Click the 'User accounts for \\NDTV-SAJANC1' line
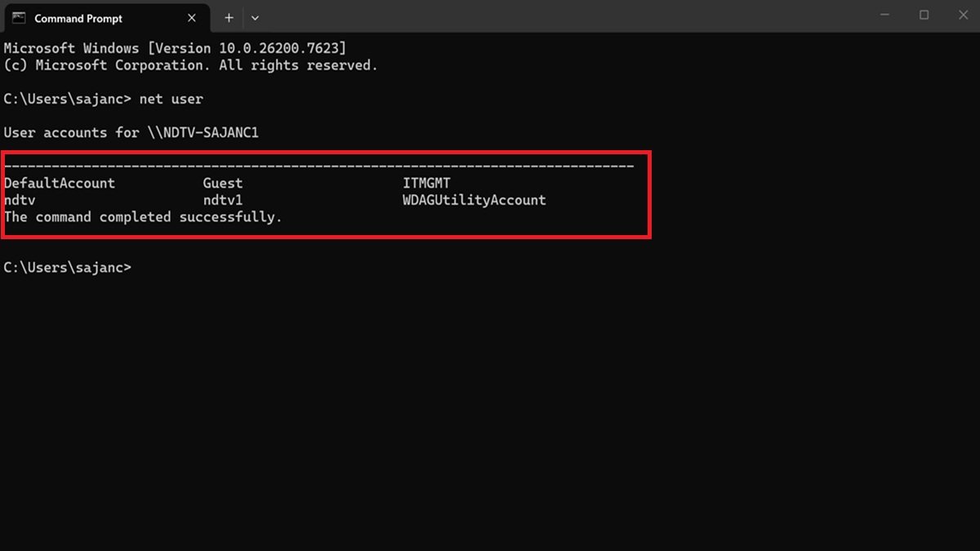Image resolution: width=980 pixels, height=551 pixels. point(131,132)
